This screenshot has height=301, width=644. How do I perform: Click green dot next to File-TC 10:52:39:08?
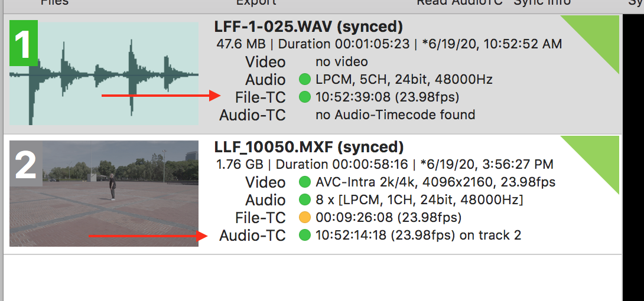point(304,97)
